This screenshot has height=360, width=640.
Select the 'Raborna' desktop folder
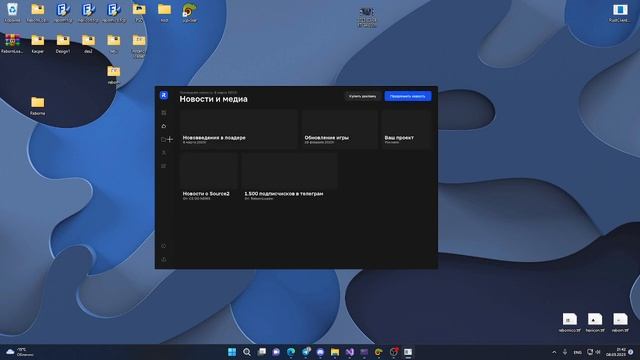point(38,106)
